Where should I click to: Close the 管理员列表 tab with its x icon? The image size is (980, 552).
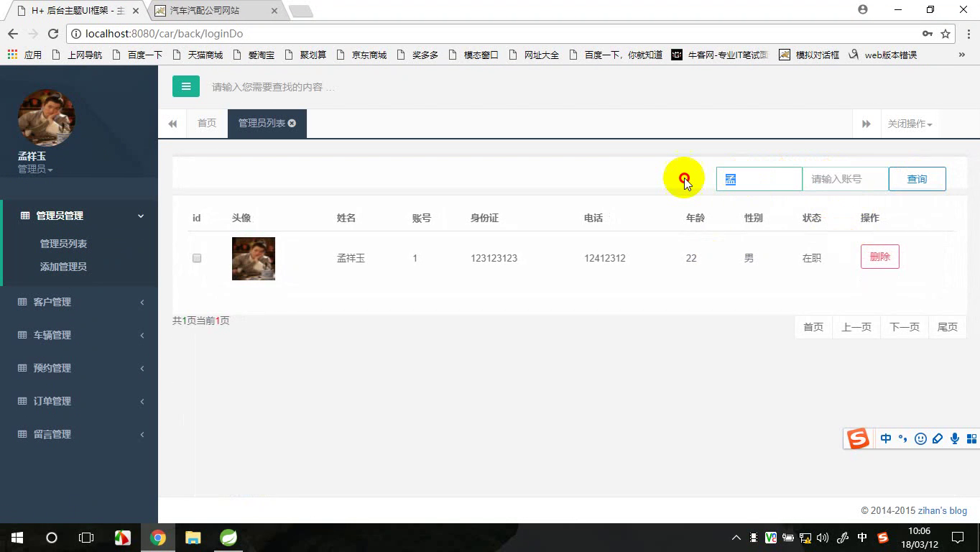292,124
